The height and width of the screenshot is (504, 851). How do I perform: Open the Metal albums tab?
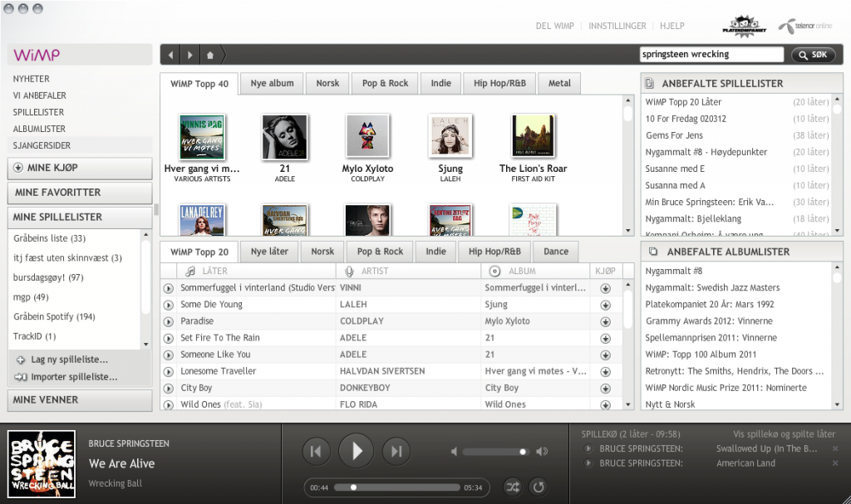click(x=559, y=84)
